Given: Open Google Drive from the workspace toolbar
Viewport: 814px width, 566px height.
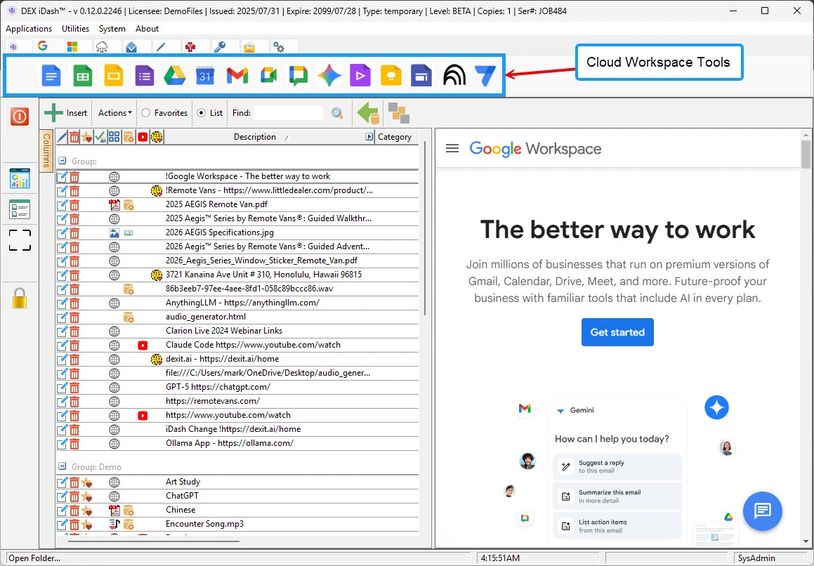Looking at the screenshot, I should [x=174, y=76].
